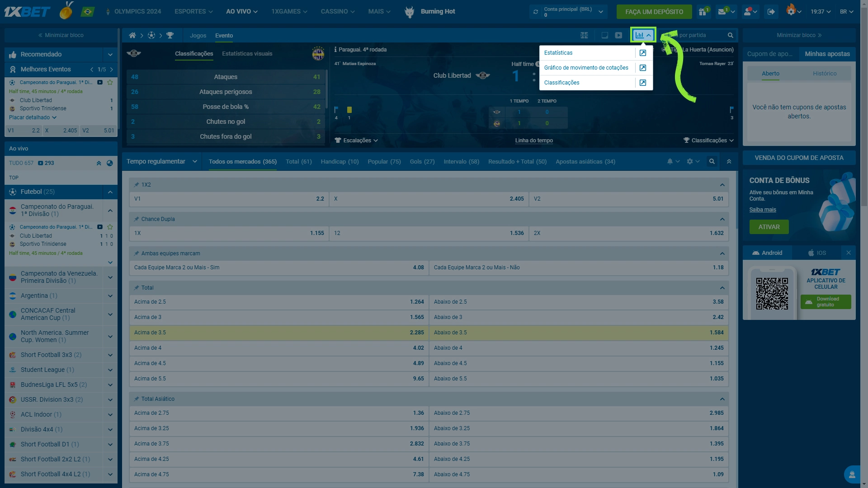Open the flaming gear settings icon
Screen dimensions: 868x488
click(791, 10)
